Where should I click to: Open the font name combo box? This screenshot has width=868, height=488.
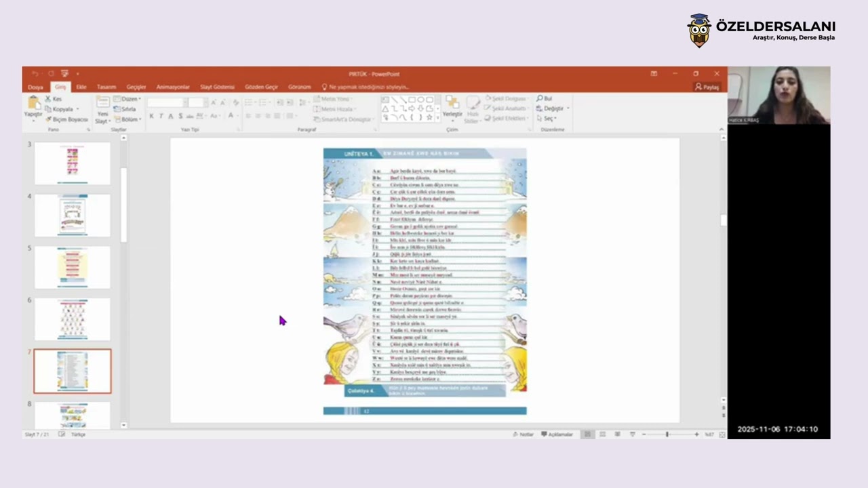(x=166, y=102)
